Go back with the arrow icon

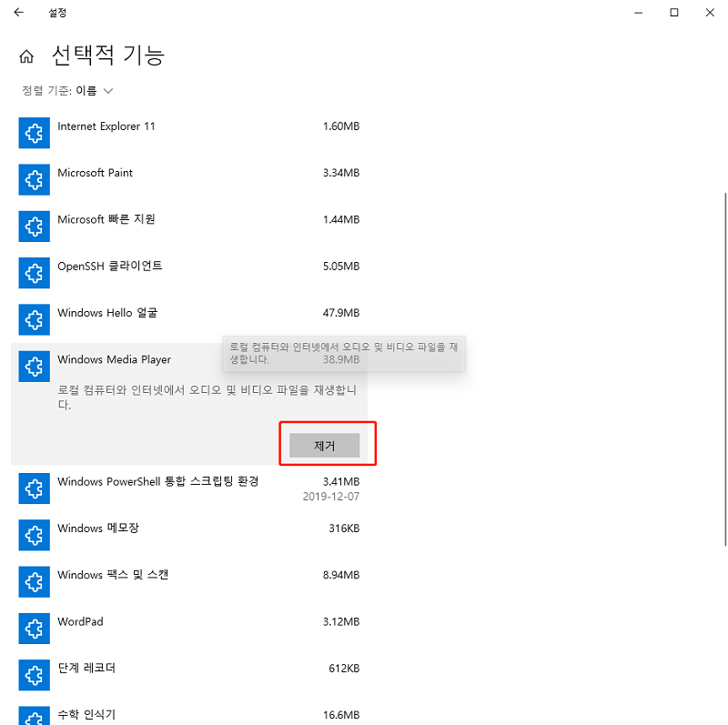click(x=18, y=13)
